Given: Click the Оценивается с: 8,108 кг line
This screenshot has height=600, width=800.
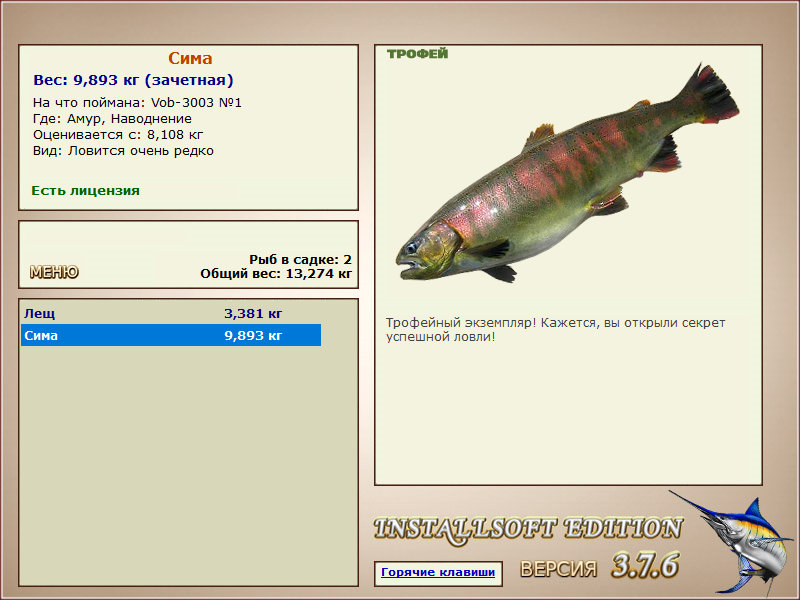Looking at the screenshot, I should [x=118, y=135].
